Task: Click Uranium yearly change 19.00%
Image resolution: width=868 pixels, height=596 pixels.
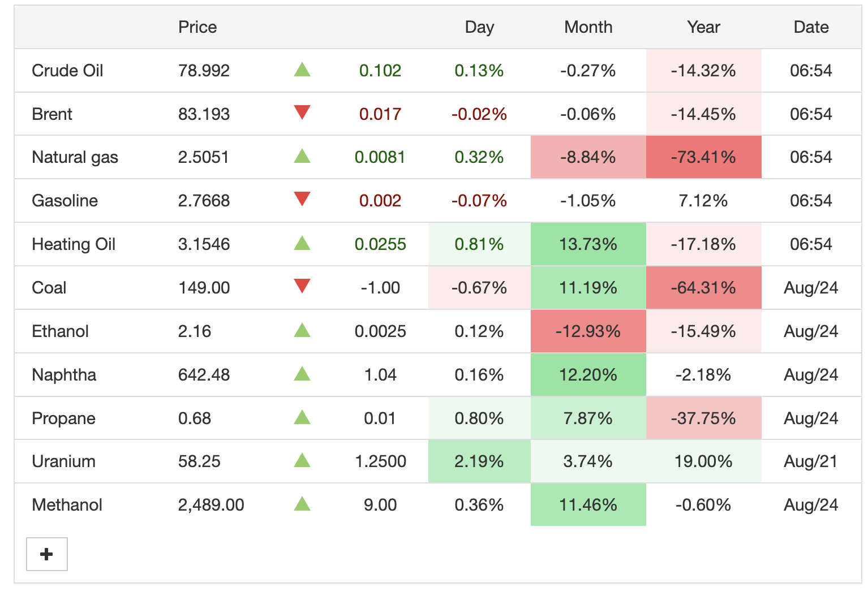Action: [x=703, y=461]
